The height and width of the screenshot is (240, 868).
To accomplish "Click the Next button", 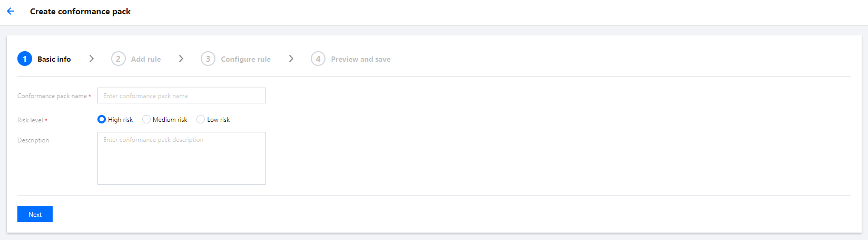I will pos(35,214).
